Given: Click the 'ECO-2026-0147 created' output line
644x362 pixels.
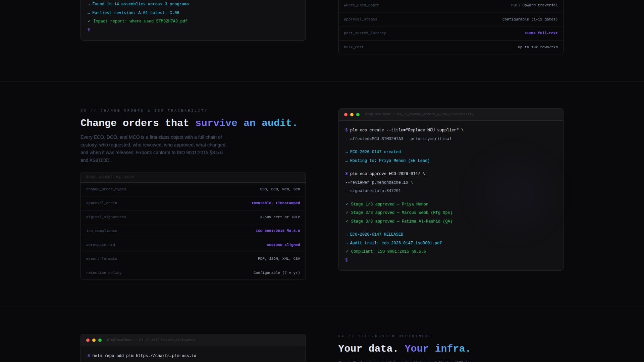Looking at the screenshot, I should pyautogui.click(x=373, y=152).
